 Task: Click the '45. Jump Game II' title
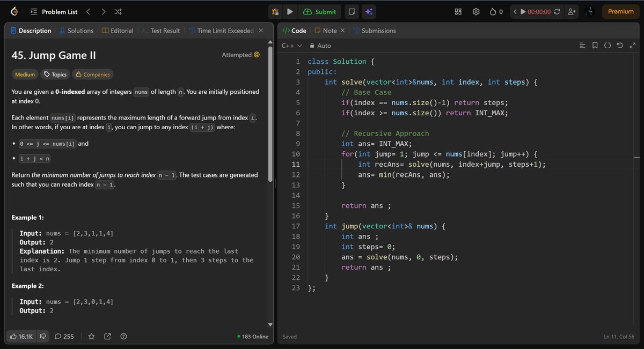[x=54, y=55]
